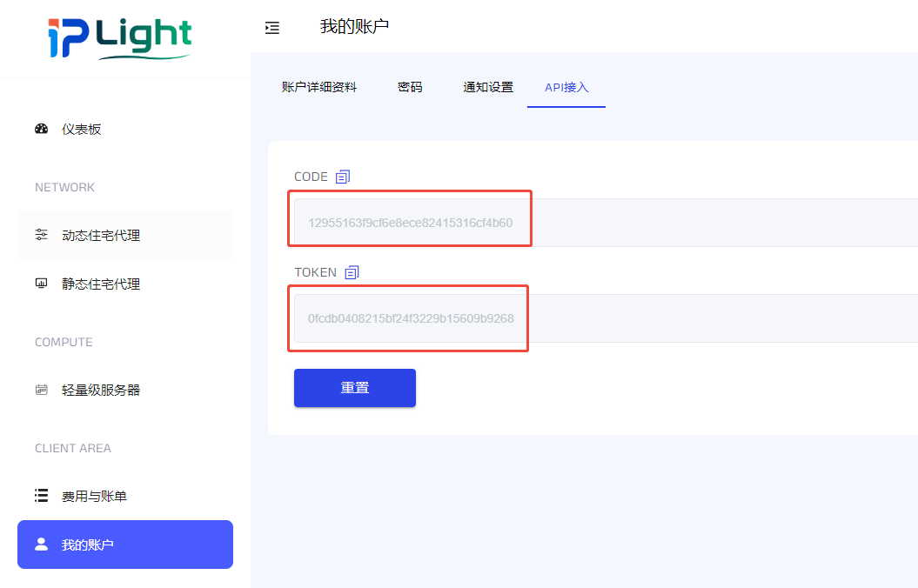The image size is (918, 588).
Task: Select the API接入 tab
Action: click(x=566, y=87)
